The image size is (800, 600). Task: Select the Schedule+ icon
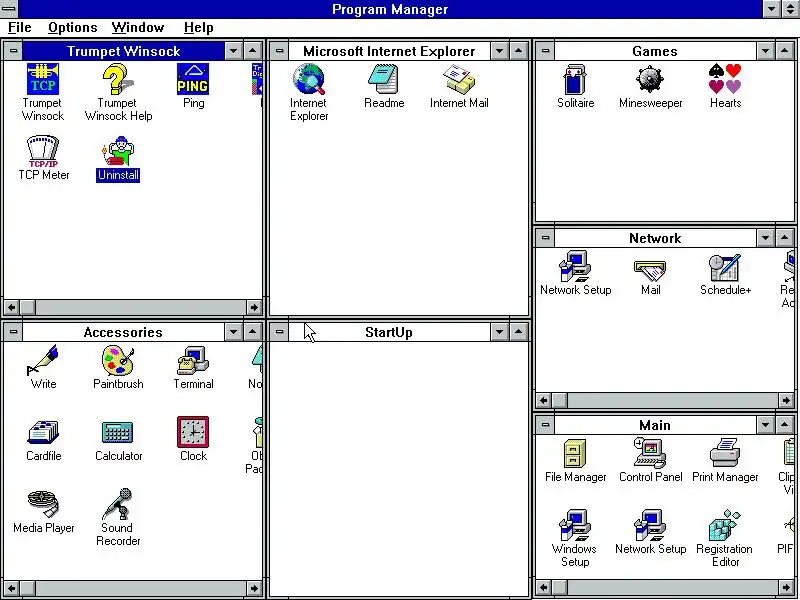point(725,266)
